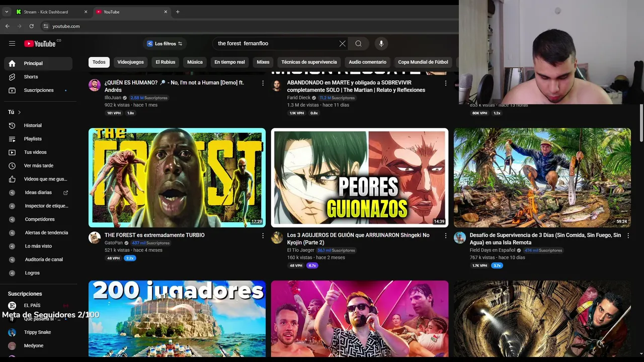Viewport: 644px width, 362px height.
Task: Open the browser tab search dropdown
Action: 7,12
